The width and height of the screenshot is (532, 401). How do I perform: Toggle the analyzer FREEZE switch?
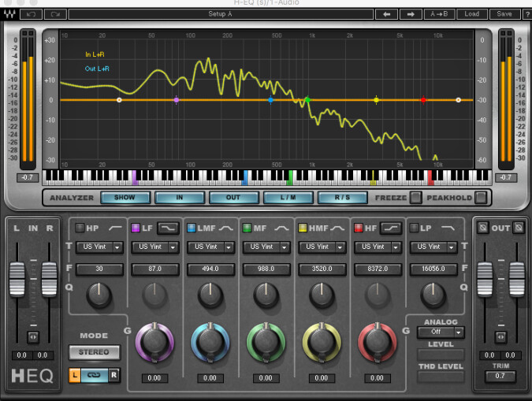(415, 198)
